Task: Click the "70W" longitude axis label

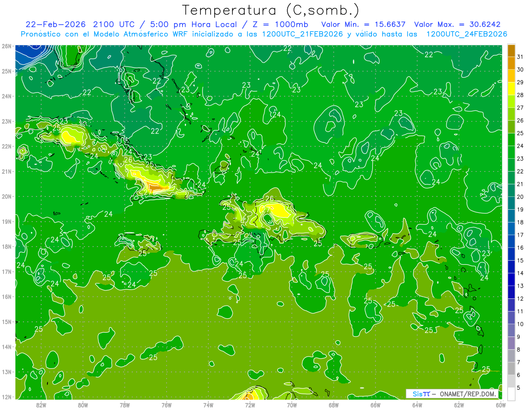Action: (x=292, y=405)
